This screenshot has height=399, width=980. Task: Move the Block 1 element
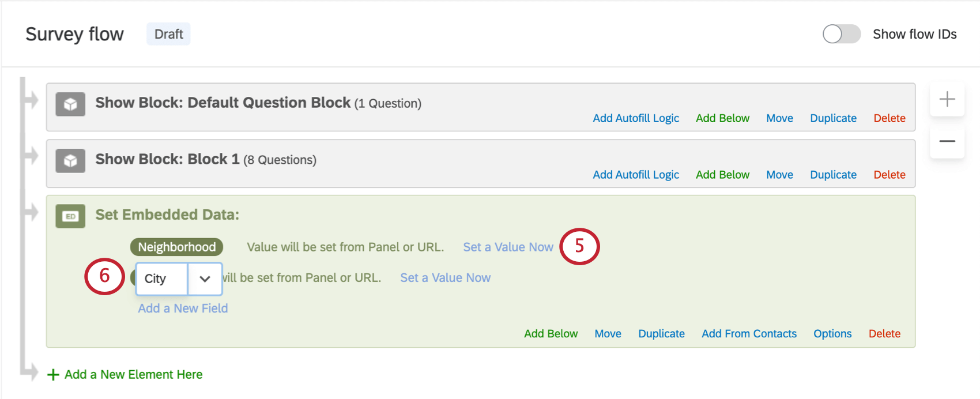coord(779,175)
